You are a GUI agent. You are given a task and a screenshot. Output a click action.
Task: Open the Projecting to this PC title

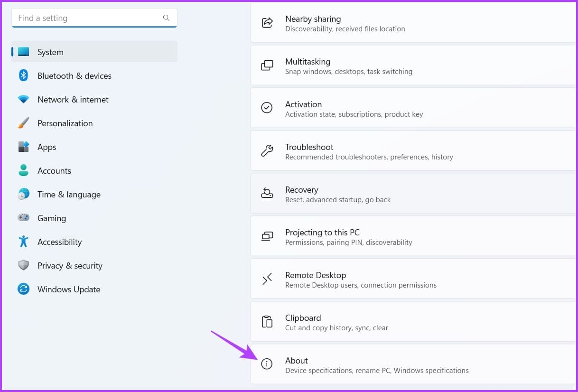tap(322, 233)
